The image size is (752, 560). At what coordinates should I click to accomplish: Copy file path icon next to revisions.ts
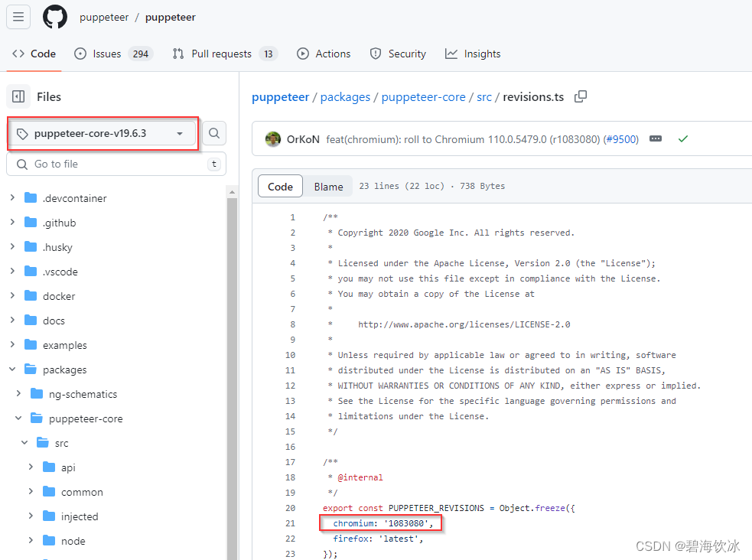pyautogui.click(x=581, y=96)
